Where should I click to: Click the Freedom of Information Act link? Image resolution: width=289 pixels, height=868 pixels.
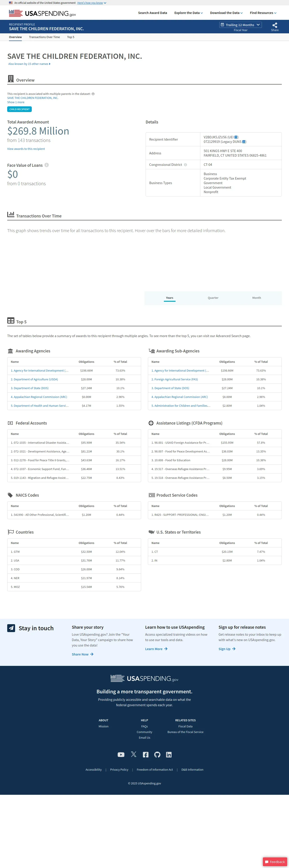(x=155, y=770)
